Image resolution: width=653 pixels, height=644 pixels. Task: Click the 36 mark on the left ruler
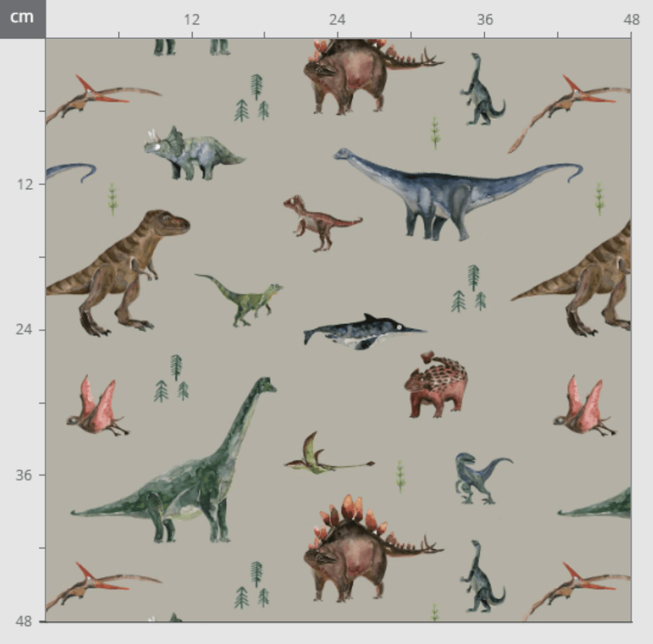pos(23,475)
